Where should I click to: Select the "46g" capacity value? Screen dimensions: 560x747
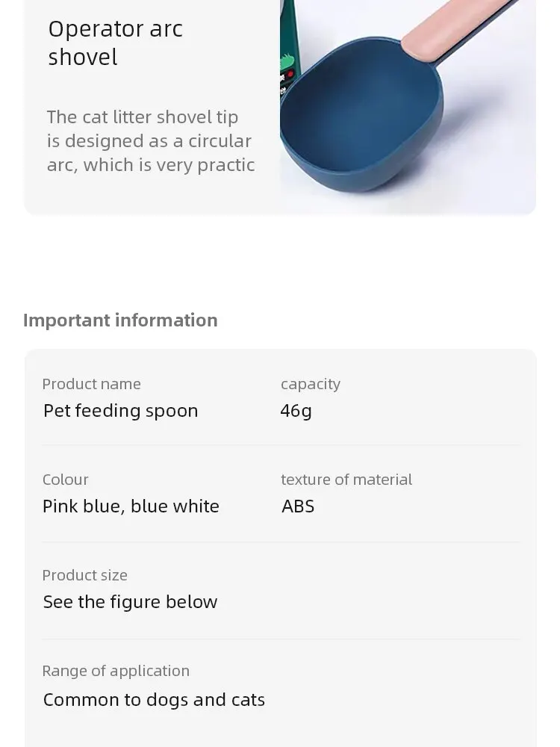click(296, 411)
